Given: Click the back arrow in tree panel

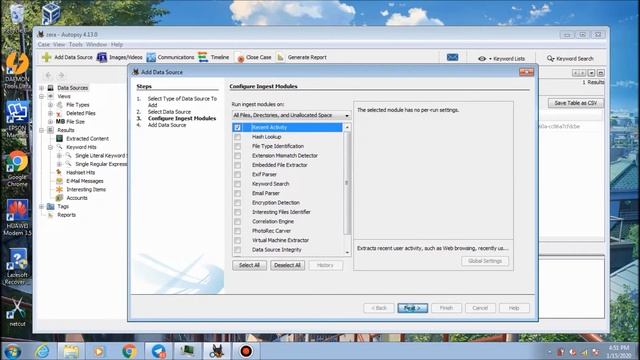Looking at the screenshot, I should (48, 75).
